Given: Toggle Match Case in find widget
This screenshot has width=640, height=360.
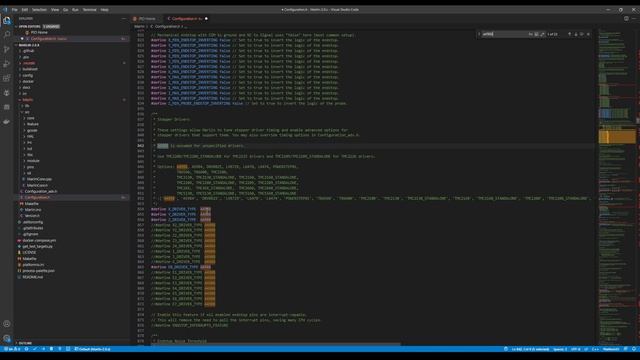Looking at the screenshot, I should point(531,34).
